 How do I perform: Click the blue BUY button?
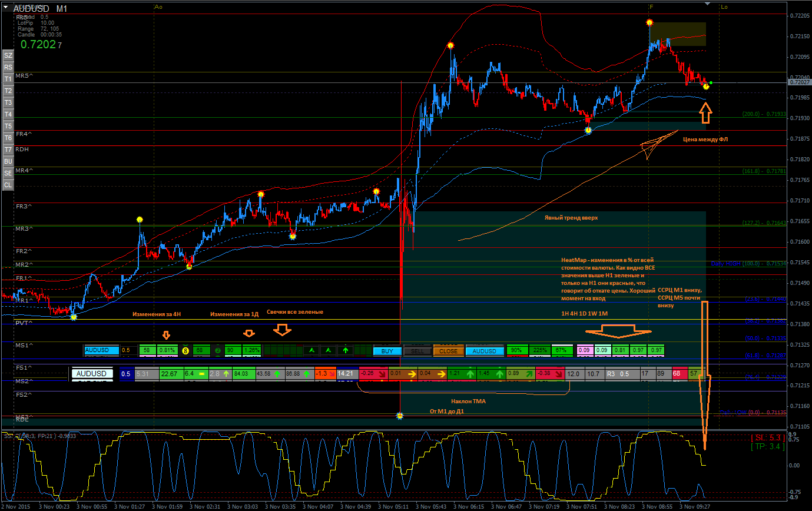[387, 351]
